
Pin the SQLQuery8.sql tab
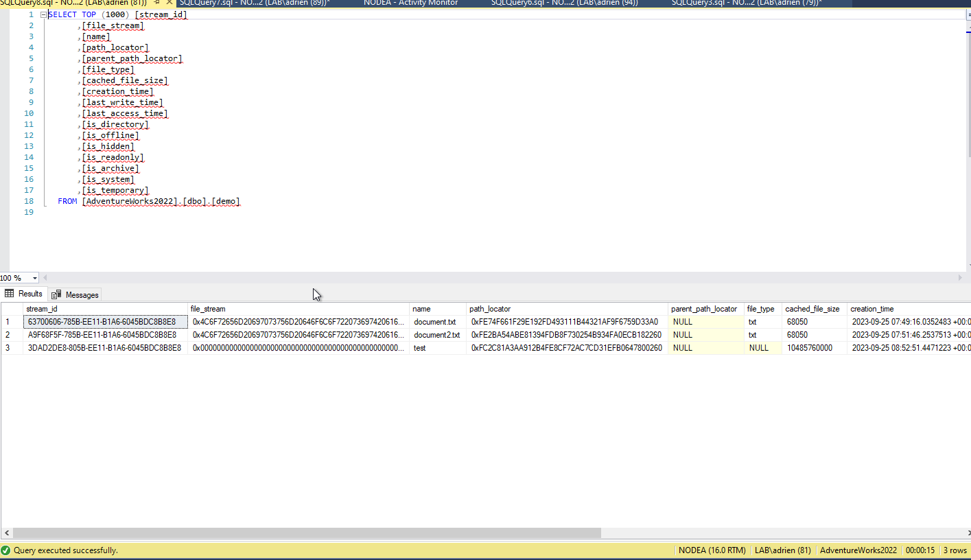157,3
